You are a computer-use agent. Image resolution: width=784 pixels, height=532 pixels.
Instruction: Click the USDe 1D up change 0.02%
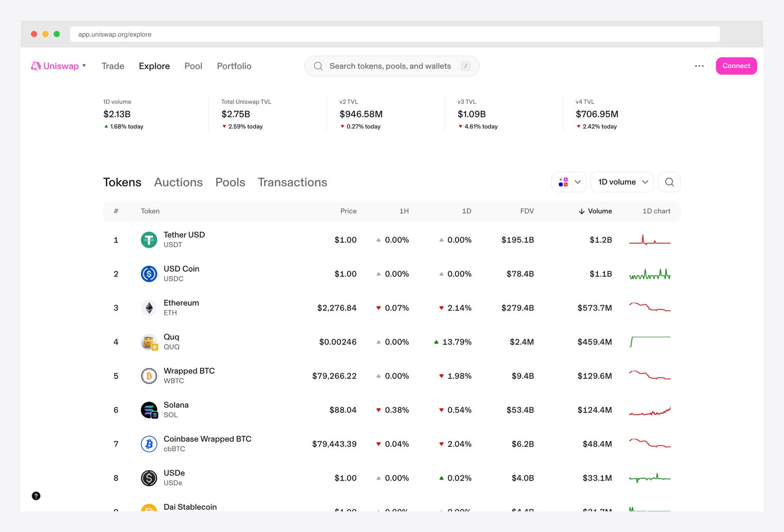click(455, 478)
